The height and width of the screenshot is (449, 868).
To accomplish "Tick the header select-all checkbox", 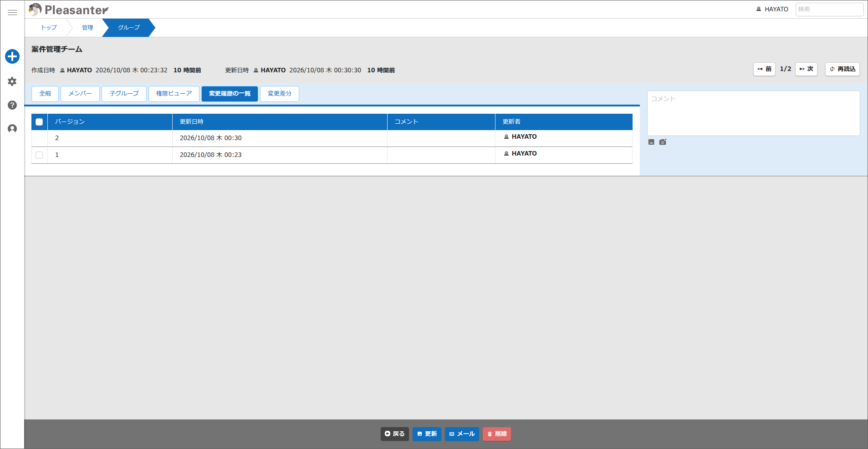I will [39, 122].
